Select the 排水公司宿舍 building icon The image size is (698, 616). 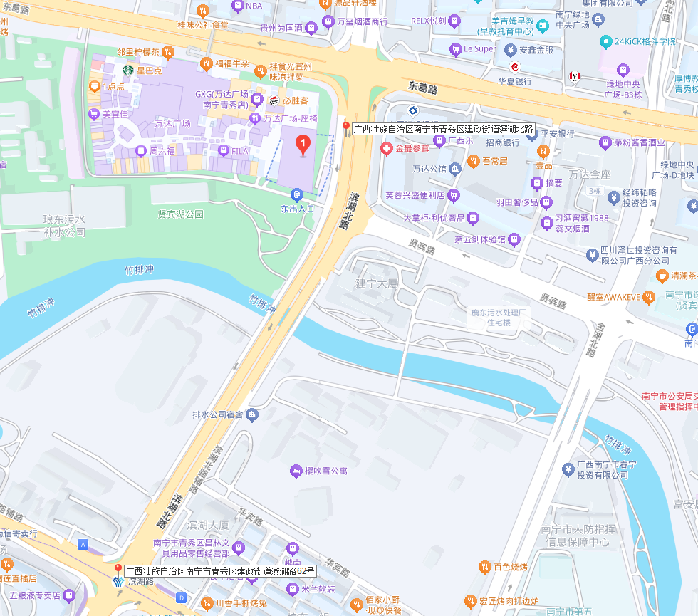252,415
